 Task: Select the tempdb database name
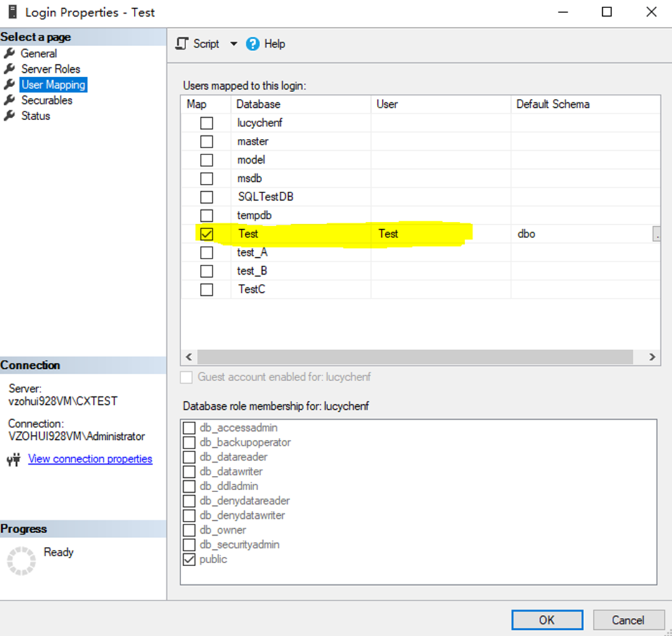(254, 215)
